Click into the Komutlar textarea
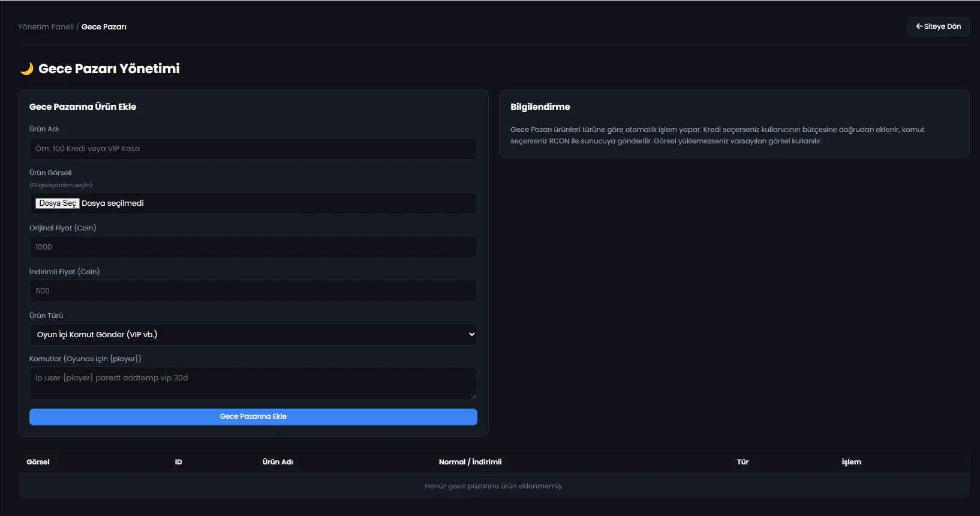Viewport: 980px width, 516px height. [253, 383]
